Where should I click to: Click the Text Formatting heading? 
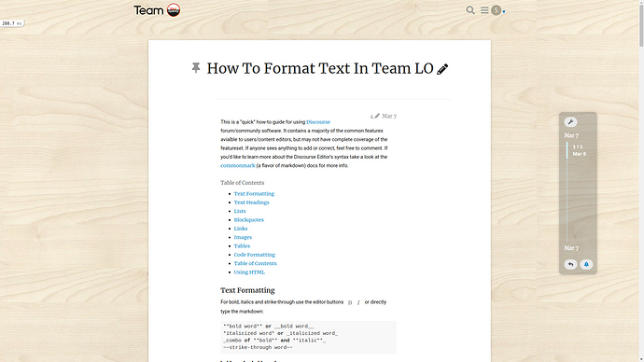[x=247, y=290]
